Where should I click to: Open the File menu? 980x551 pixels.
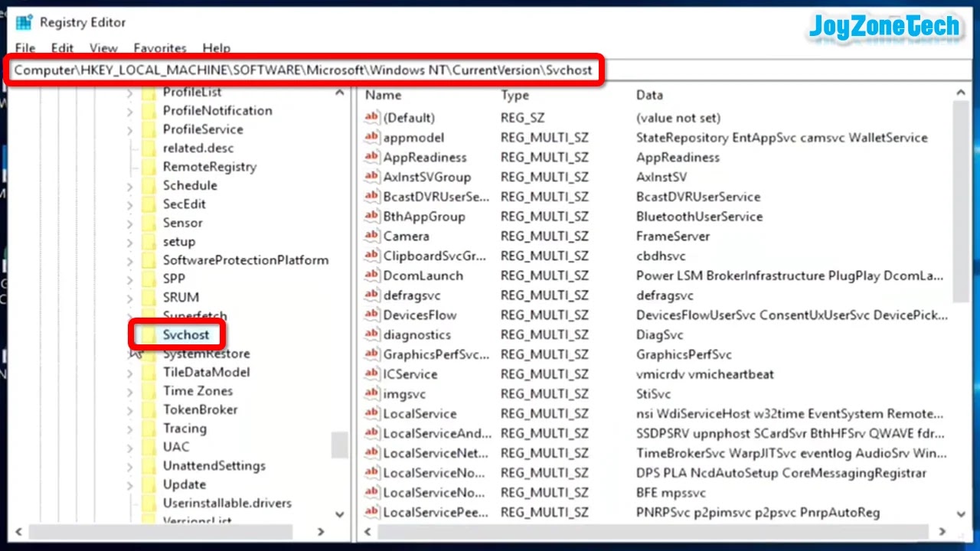(x=25, y=47)
